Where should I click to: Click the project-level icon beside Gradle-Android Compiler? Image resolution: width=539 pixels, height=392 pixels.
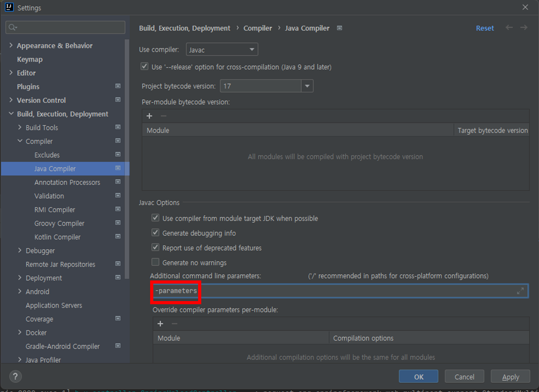pos(118,345)
